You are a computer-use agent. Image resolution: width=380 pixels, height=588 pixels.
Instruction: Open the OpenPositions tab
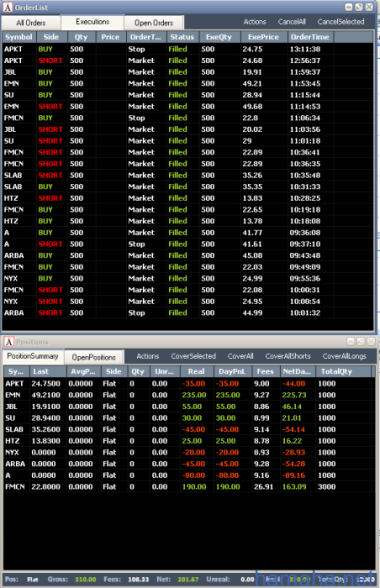click(x=93, y=357)
